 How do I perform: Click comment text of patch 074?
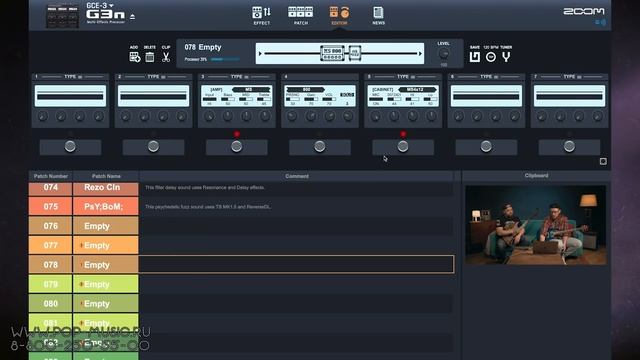205,188
